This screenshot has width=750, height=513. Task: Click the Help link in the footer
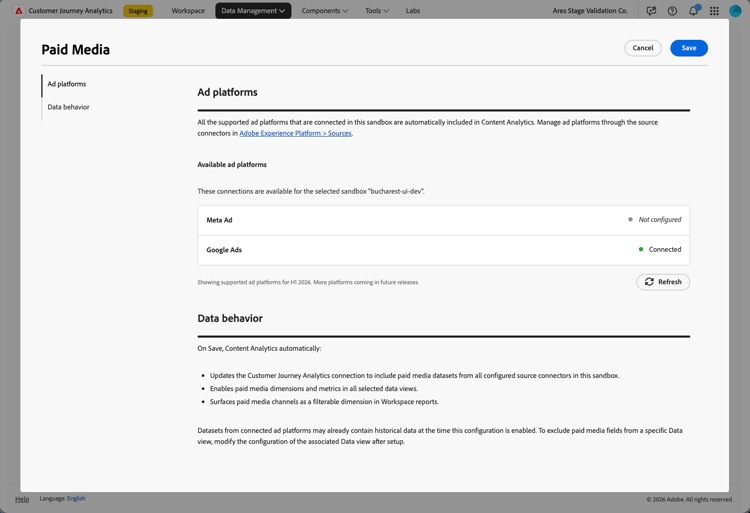coord(22,499)
